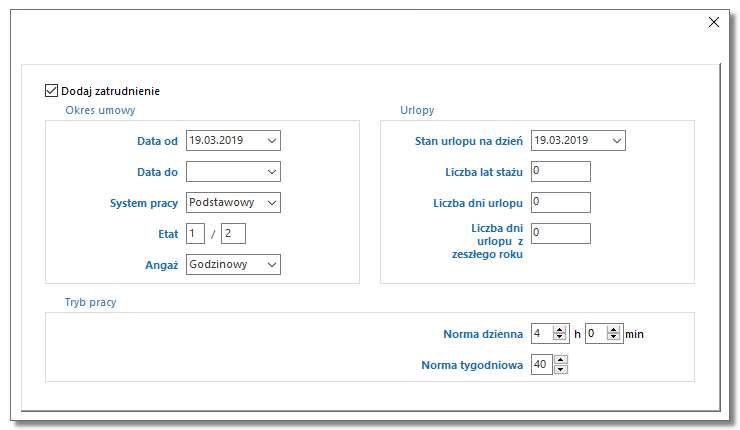Increase Norma dzienna hours with up arrow

click(x=559, y=330)
